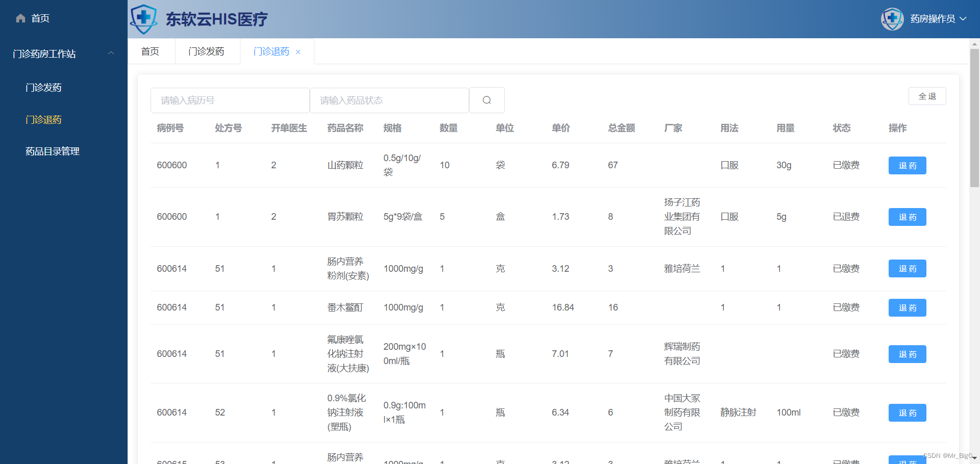Click the 用法 column header
The width and height of the screenshot is (980, 464).
point(729,128)
